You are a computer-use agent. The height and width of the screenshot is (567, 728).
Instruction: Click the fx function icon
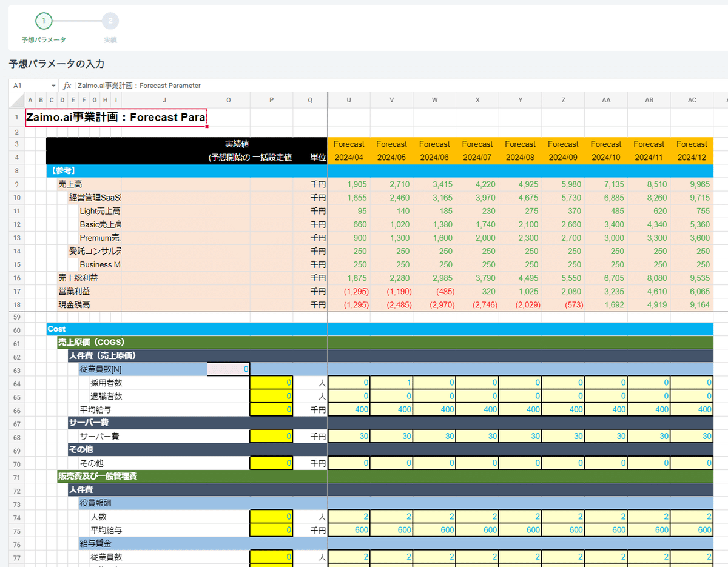click(x=67, y=86)
